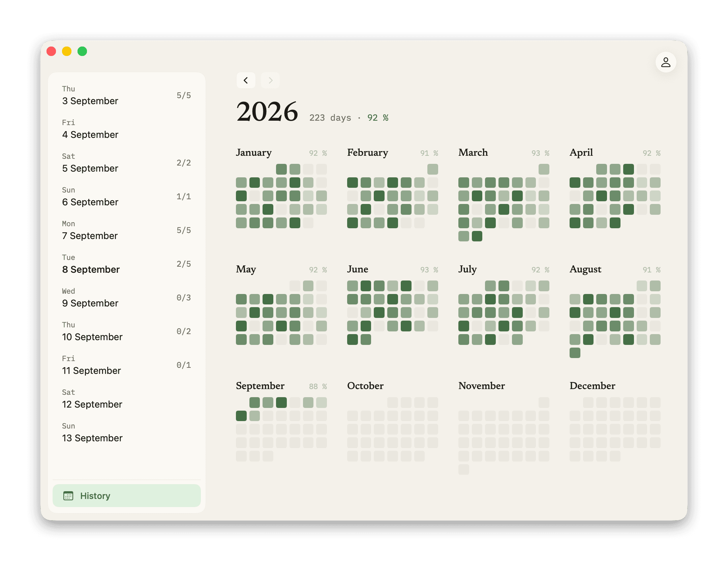This screenshot has width=728, height=561.
Task: Select Sun 13 September entry
Action: pos(127,433)
